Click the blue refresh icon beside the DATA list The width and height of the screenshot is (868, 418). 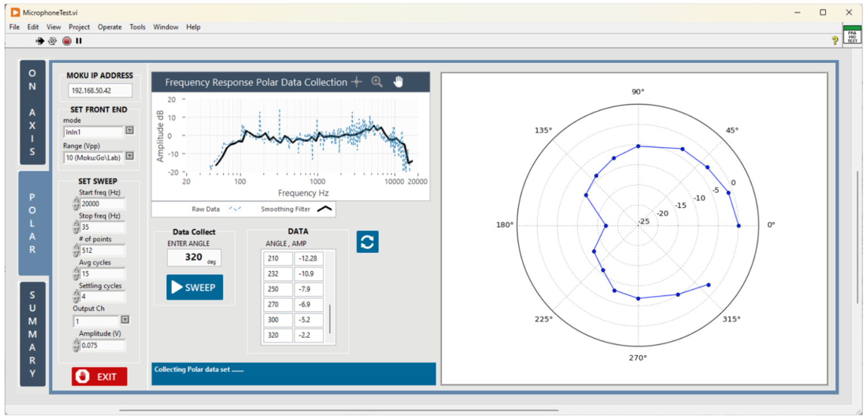(x=367, y=241)
